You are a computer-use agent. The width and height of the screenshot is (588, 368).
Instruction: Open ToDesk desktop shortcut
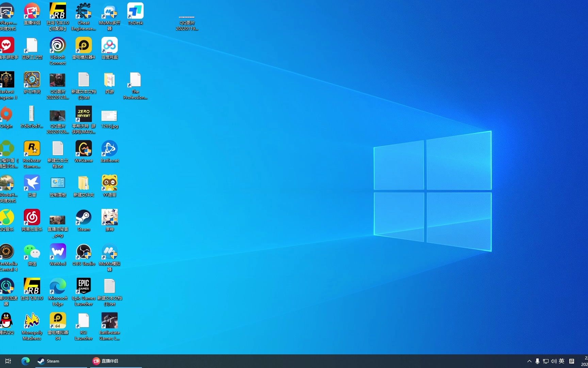pos(135,14)
